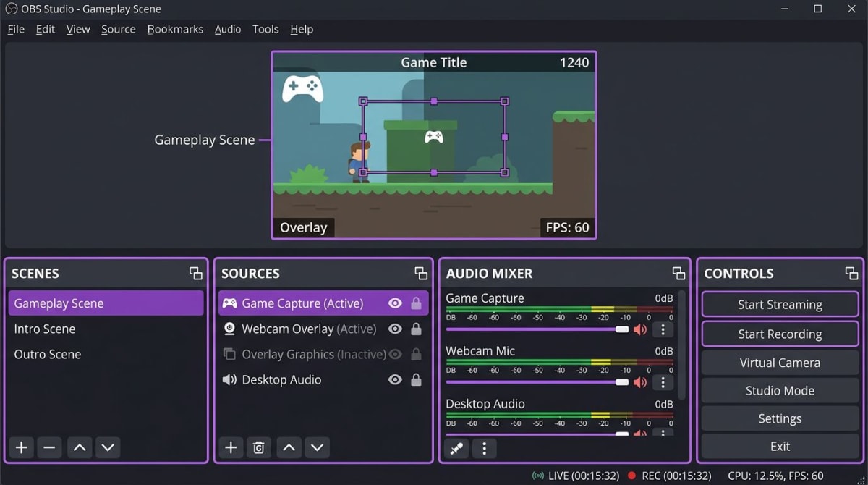Open the Tools menu

(x=265, y=29)
